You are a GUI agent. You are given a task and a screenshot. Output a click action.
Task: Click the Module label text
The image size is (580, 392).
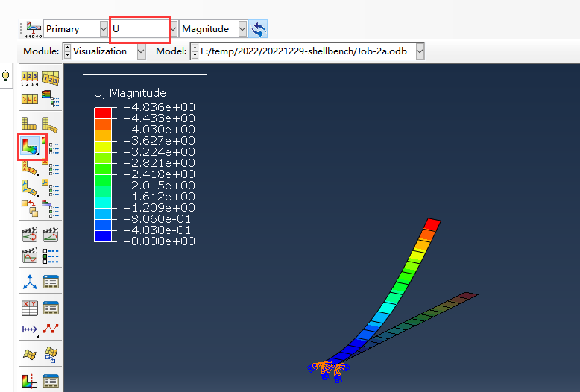pos(41,51)
